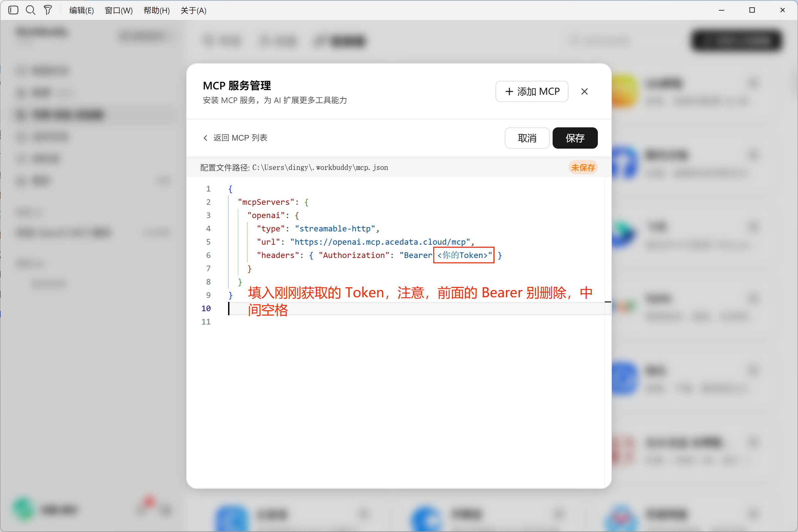The width and height of the screenshot is (798, 532).
Task: Click the <你的Token> placeholder in line 6
Action: point(463,255)
